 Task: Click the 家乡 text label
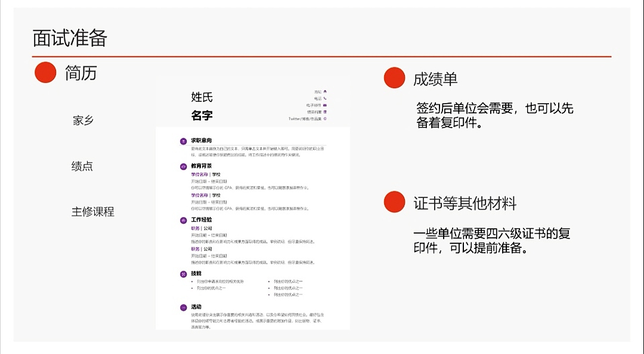coord(83,120)
